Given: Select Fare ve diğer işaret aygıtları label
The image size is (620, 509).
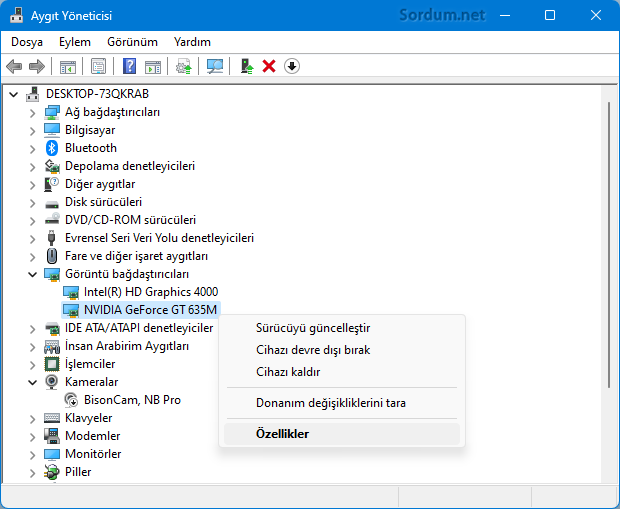Looking at the screenshot, I should pyautogui.click(x=136, y=256).
